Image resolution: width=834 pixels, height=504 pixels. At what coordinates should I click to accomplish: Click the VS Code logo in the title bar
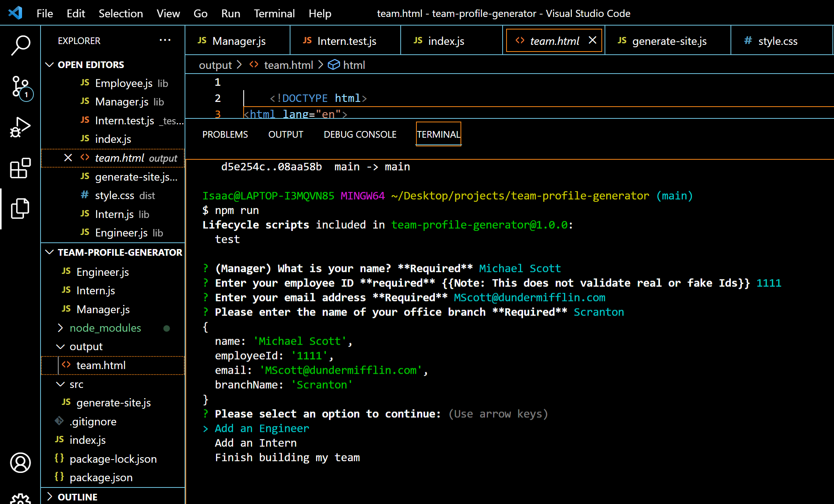click(15, 13)
